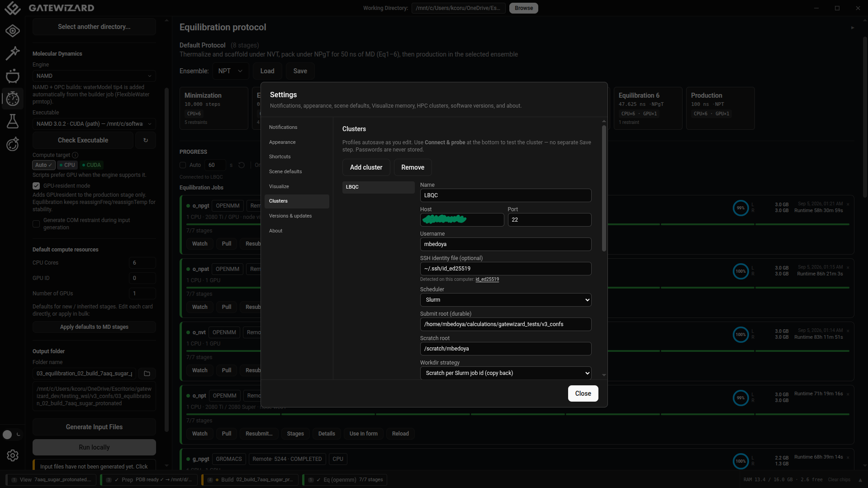Switch to Appearance settings
Screen dimensions: 868x488
coord(297,142)
